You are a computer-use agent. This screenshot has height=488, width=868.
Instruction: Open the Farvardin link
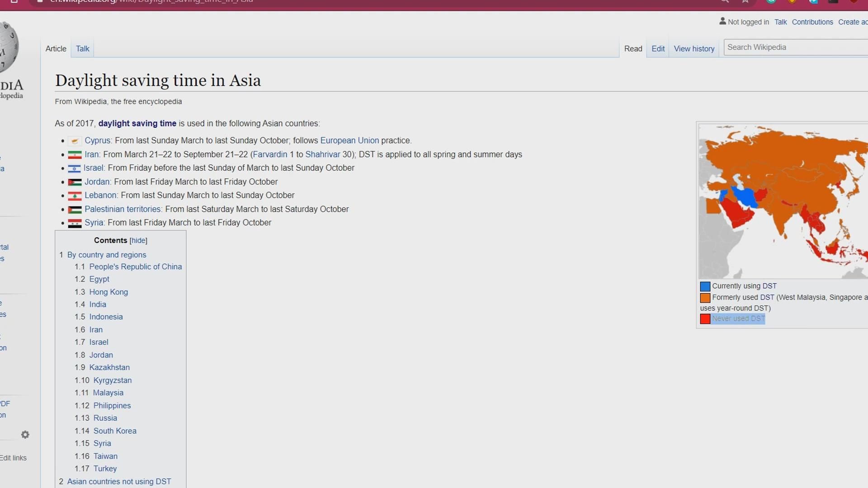(270, 155)
